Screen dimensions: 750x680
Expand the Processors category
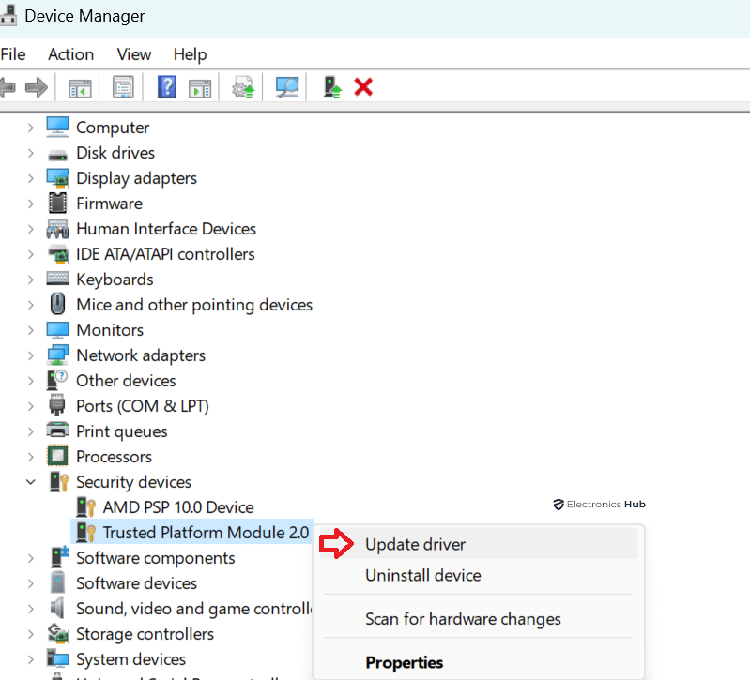(x=31, y=456)
